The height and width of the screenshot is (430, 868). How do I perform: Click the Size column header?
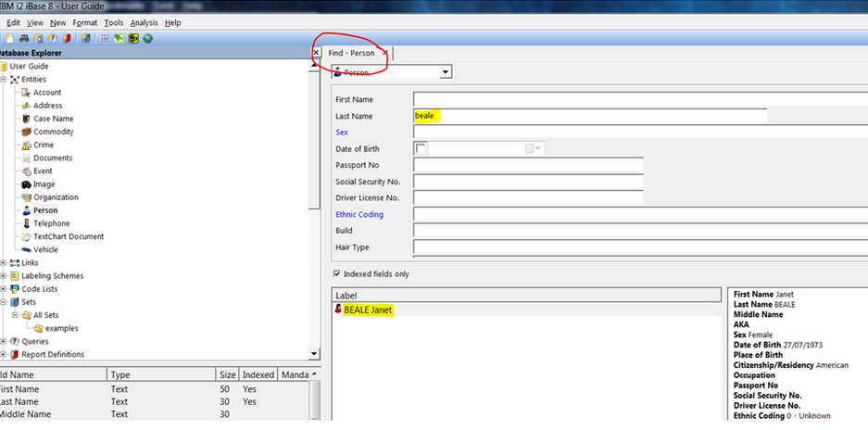228,374
